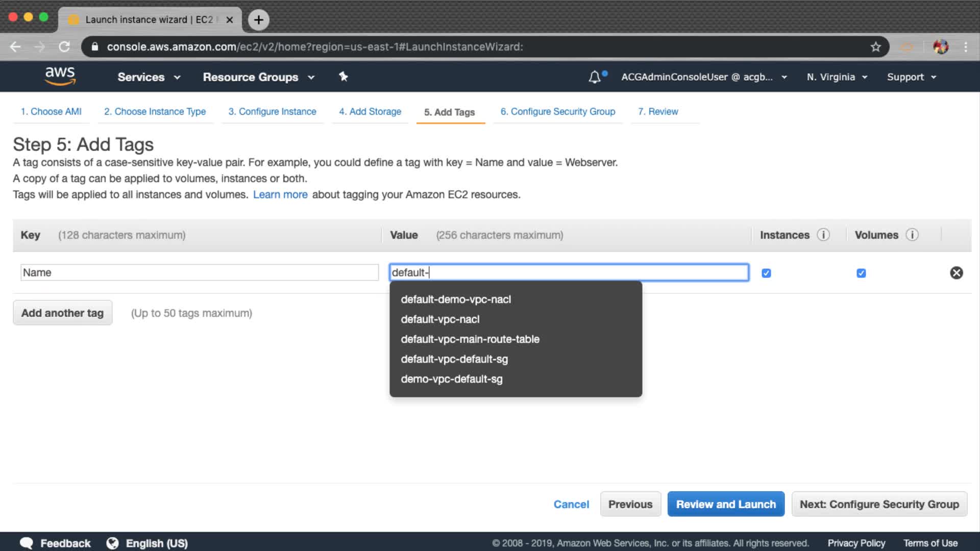Click the AWS logo home icon
The width and height of the screenshot is (980, 551).
(x=60, y=76)
